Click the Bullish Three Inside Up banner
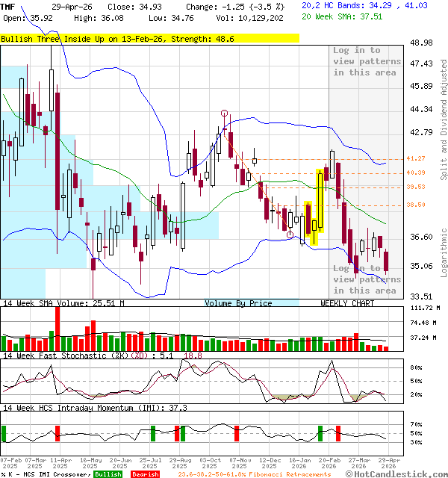 click(x=149, y=39)
